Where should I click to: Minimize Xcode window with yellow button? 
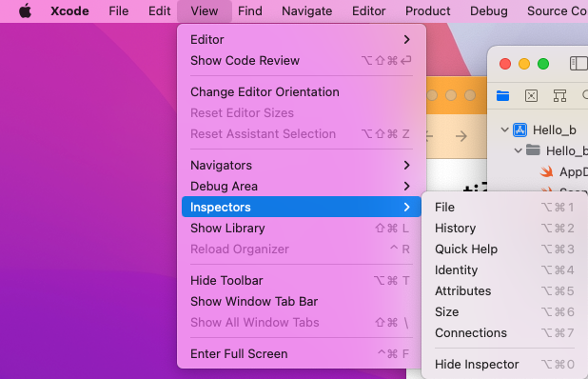(524, 64)
